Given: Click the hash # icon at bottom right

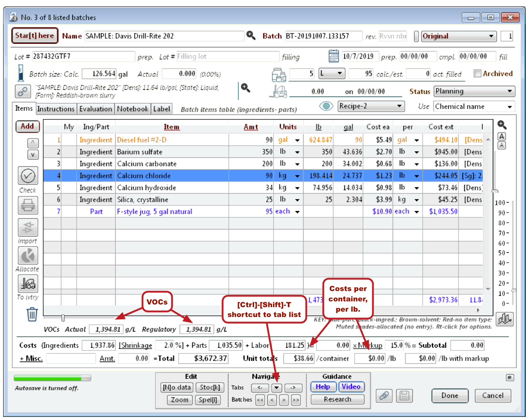Looking at the screenshot, I should coord(510,377).
